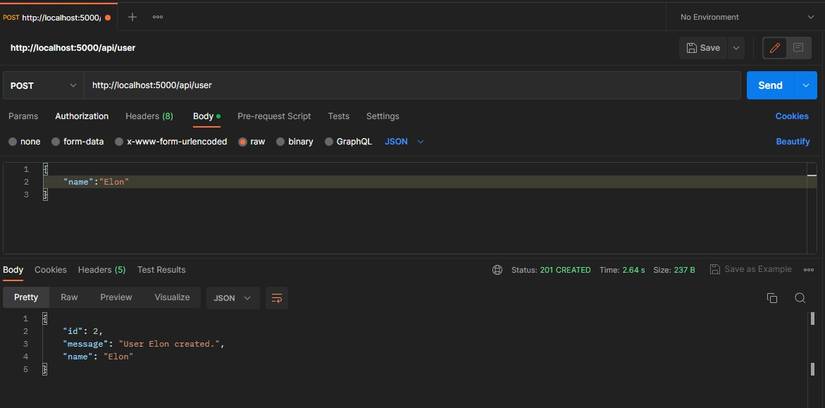Expand the Send button arrow options
The height and width of the screenshot is (408, 825).
point(806,85)
